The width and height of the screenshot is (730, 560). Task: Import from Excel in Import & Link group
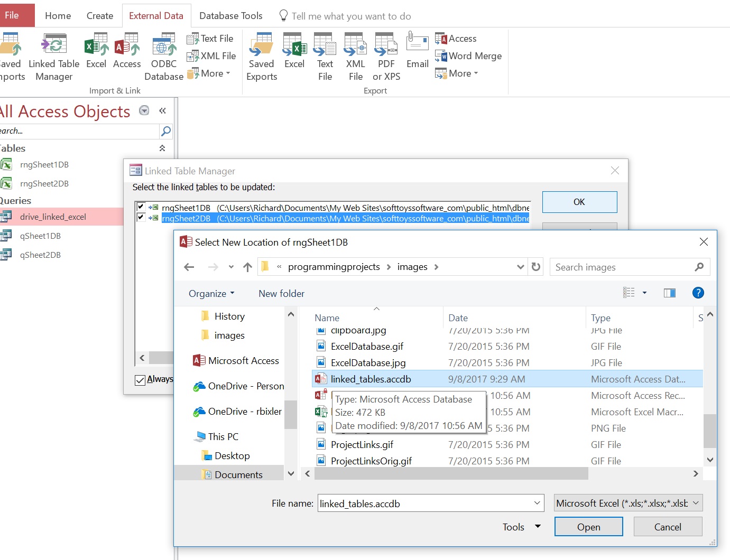tap(96, 51)
